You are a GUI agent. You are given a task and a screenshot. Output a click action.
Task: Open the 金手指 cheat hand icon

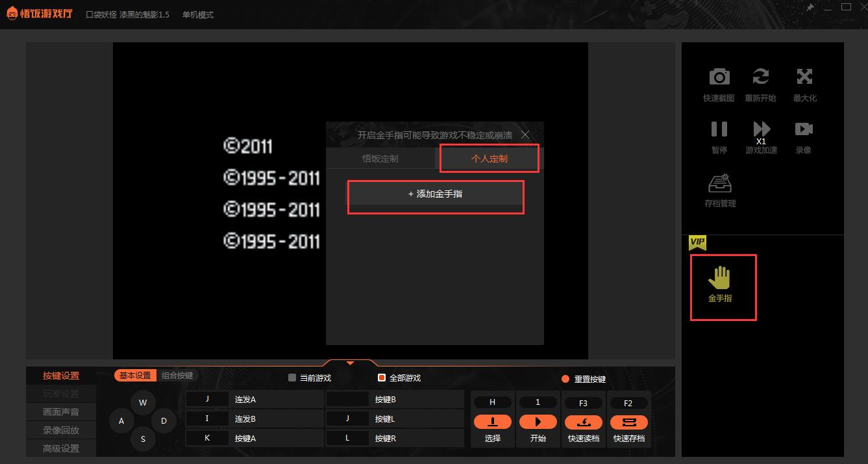pos(719,278)
